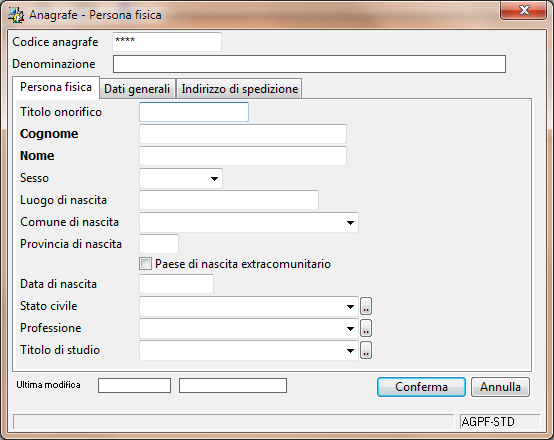This screenshot has height=440, width=554.
Task: Open Professione lookup via '..' button
Action: tap(366, 328)
